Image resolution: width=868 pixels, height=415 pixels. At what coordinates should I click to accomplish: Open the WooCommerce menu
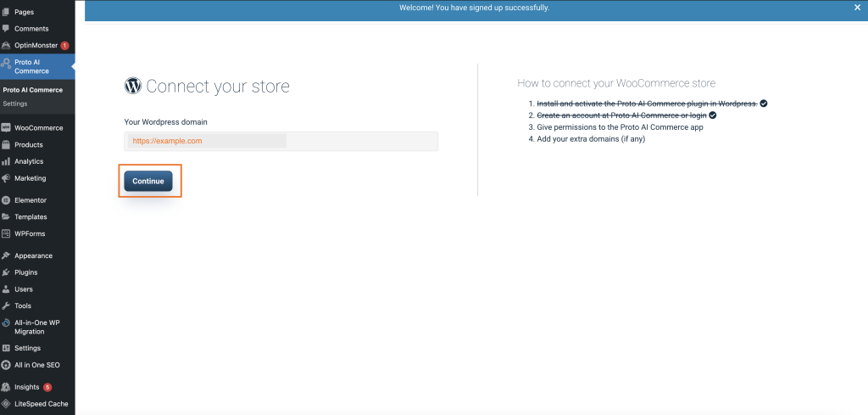(x=37, y=128)
